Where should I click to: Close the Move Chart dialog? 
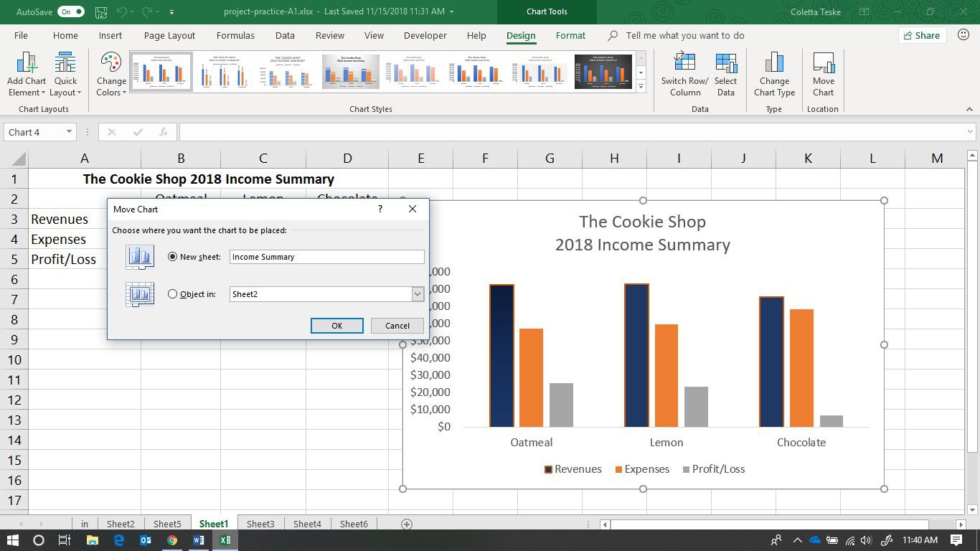tap(413, 209)
